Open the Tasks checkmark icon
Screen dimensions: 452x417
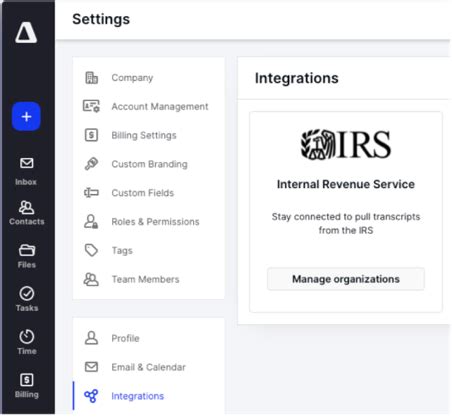27,293
